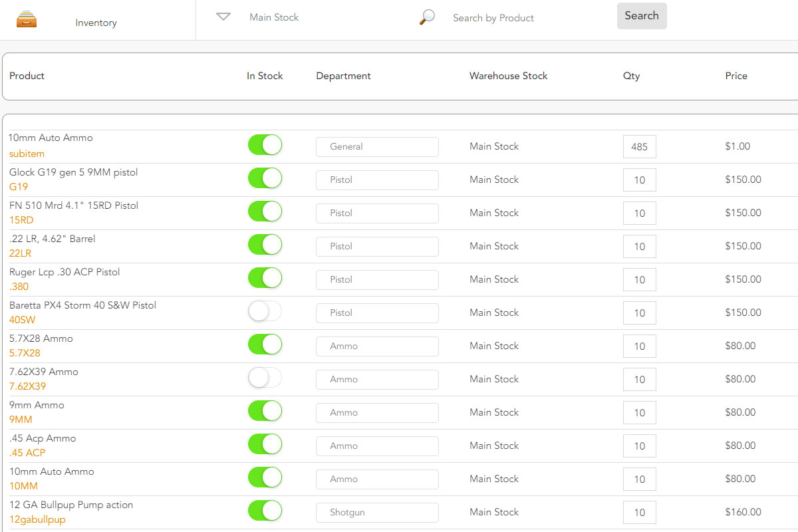This screenshot has height=532, width=798.
Task: Sort by the Product column header
Action: [x=27, y=76]
